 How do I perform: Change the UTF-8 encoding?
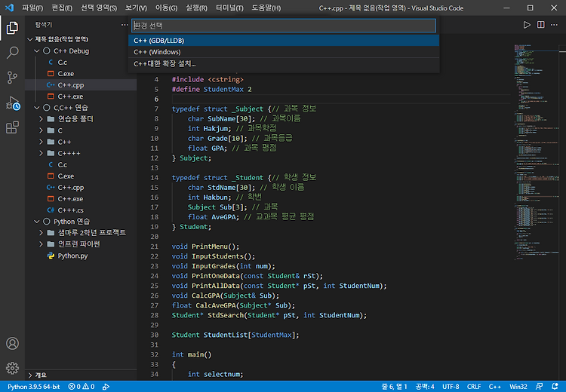[x=451, y=387]
